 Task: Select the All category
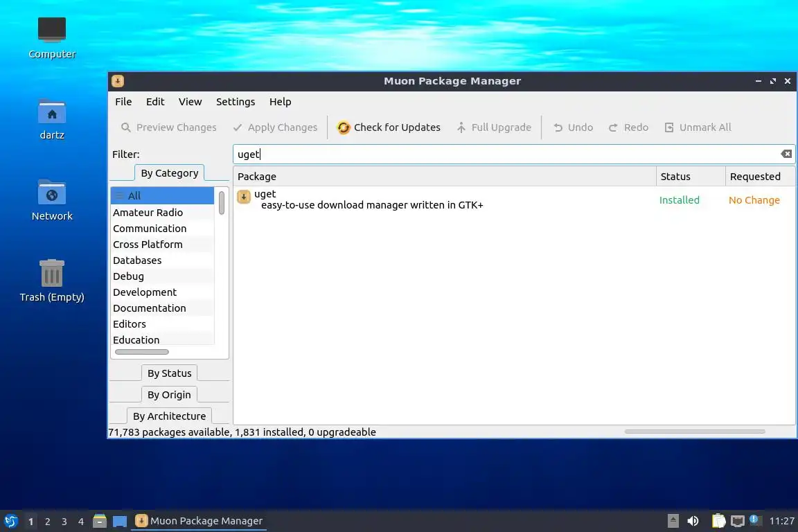(162, 195)
